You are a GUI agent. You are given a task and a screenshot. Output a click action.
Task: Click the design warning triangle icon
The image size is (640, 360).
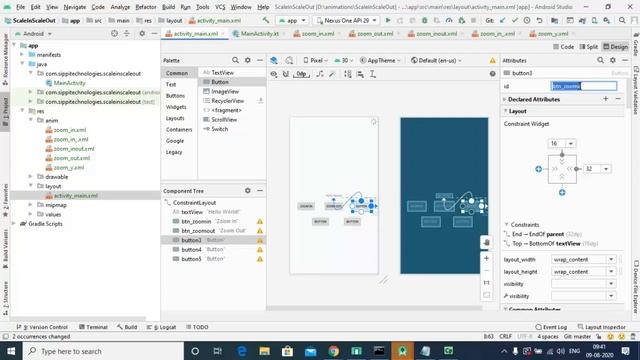coord(493,60)
